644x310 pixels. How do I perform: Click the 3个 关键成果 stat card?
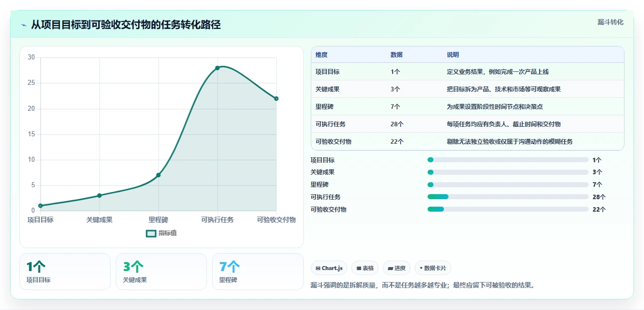tap(161, 272)
